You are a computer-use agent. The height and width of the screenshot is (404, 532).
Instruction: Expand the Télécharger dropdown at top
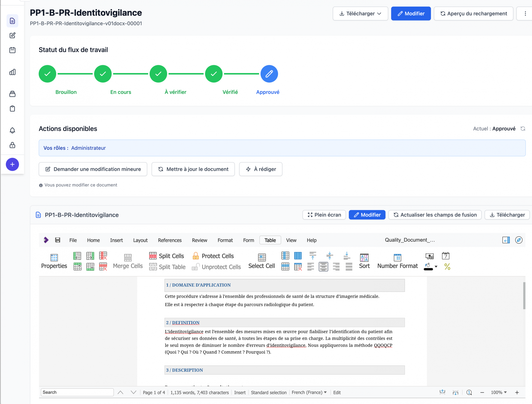pos(360,14)
